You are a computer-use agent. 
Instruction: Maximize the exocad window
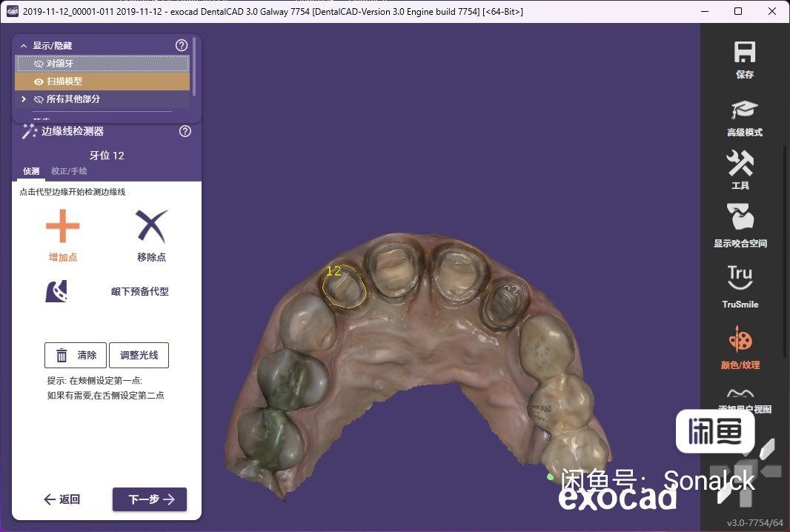click(x=738, y=11)
